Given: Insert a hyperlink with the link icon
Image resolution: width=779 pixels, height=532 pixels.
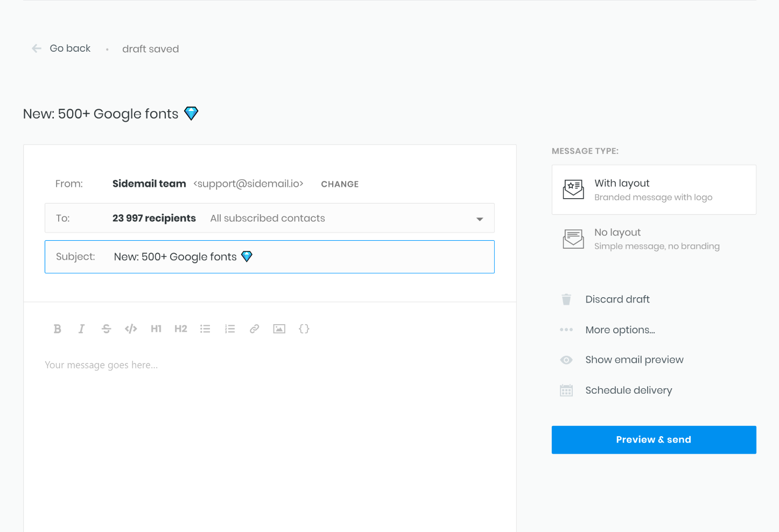Looking at the screenshot, I should click(x=255, y=329).
